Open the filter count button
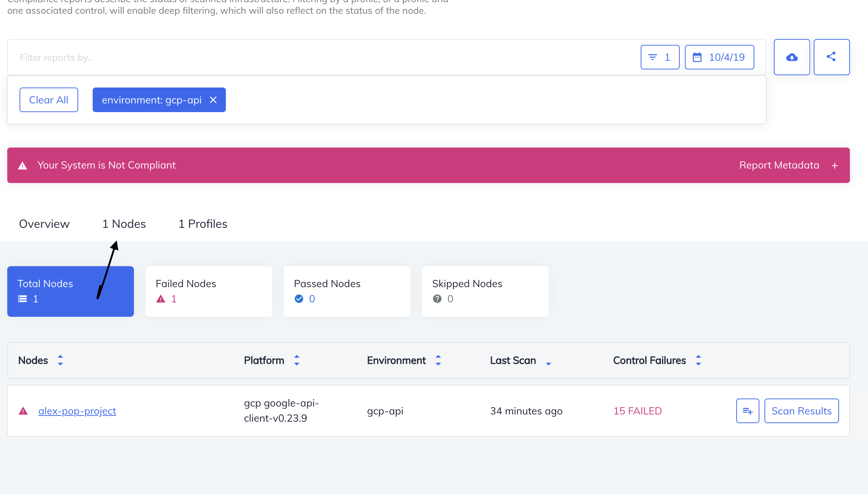 click(660, 57)
